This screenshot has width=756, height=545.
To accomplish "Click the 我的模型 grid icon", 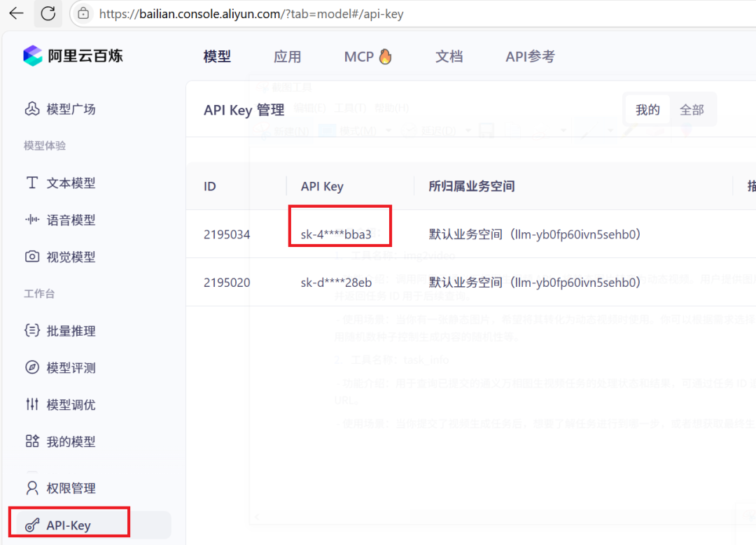I will (x=31, y=441).
